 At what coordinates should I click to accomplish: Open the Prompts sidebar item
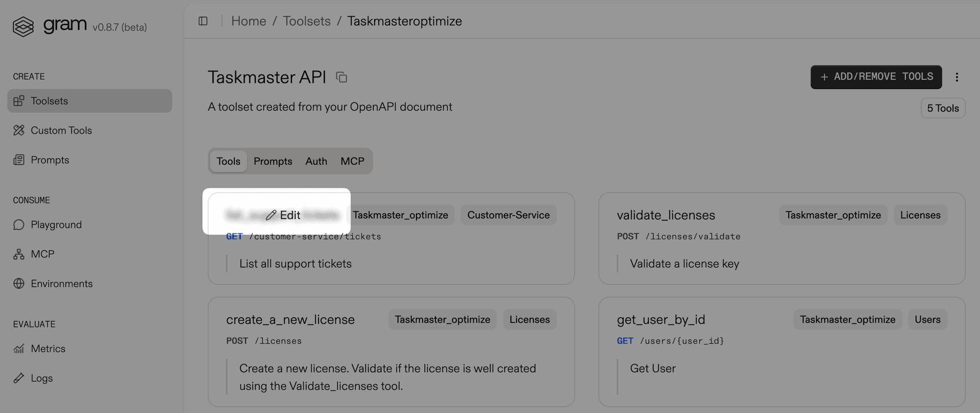[50, 160]
